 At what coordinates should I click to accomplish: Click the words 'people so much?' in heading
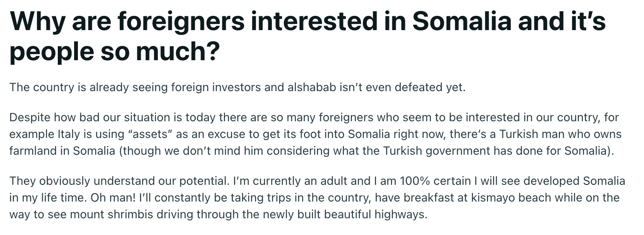114,52
